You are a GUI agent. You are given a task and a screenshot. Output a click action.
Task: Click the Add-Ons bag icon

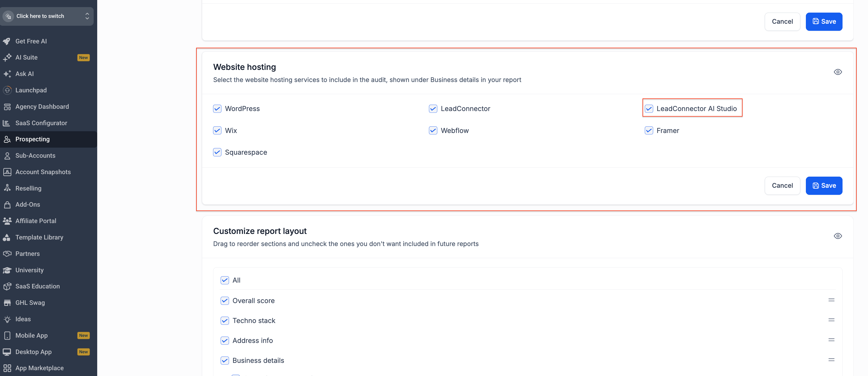click(7, 205)
